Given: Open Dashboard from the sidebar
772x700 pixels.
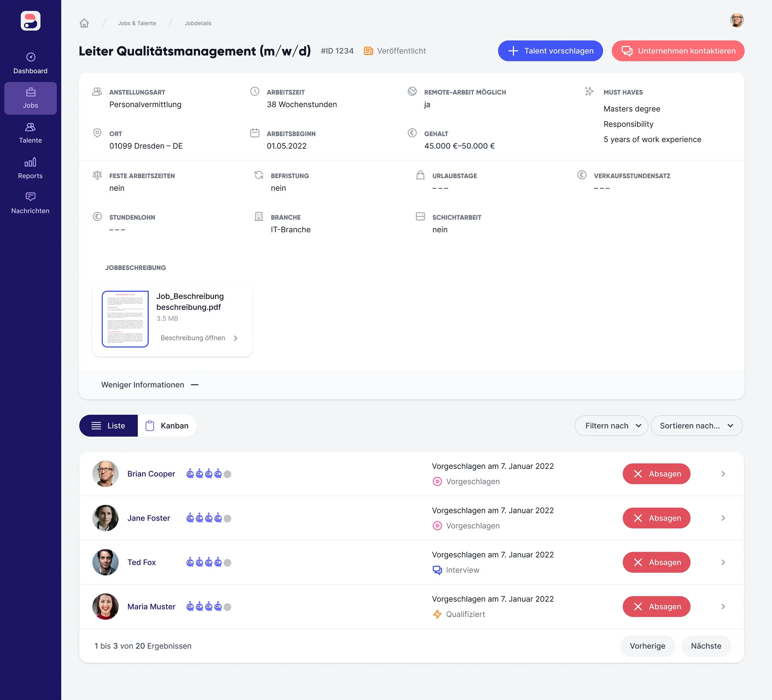Looking at the screenshot, I should [x=30, y=64].
